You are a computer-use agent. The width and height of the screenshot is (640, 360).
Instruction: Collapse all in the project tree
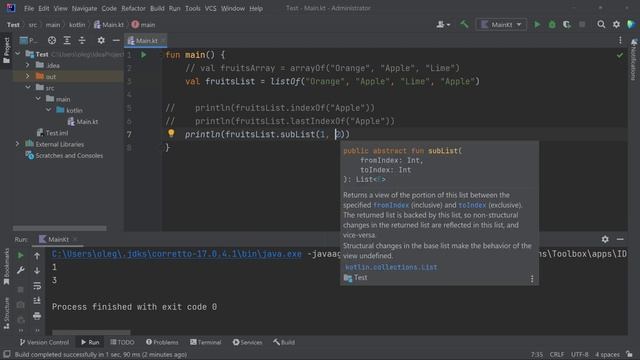coord(82,40)
